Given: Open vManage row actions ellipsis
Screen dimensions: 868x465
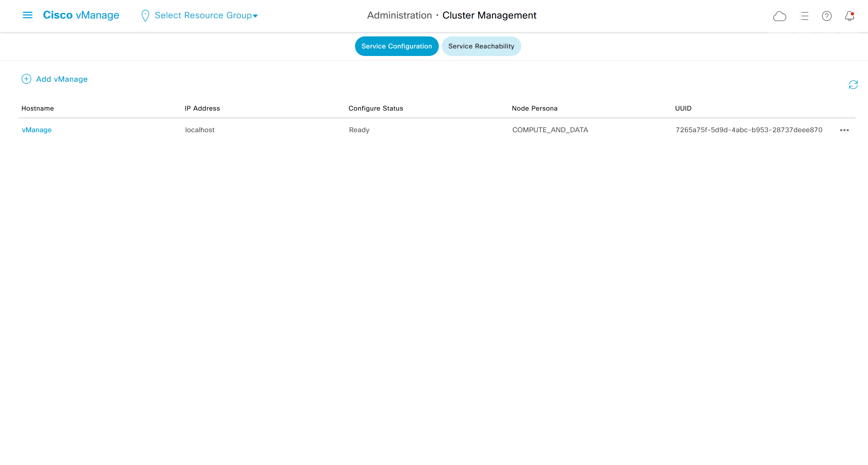Looking at the screenshot, I should 844,130.
